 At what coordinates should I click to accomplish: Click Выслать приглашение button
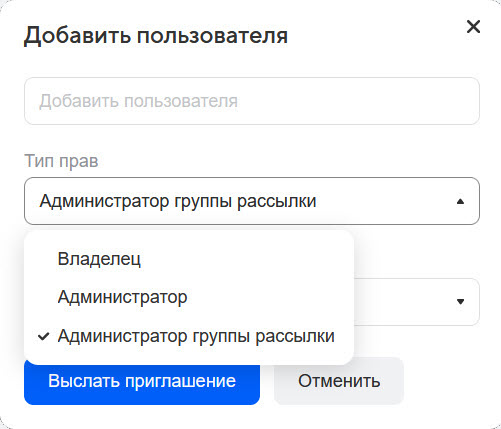(142, 381)
